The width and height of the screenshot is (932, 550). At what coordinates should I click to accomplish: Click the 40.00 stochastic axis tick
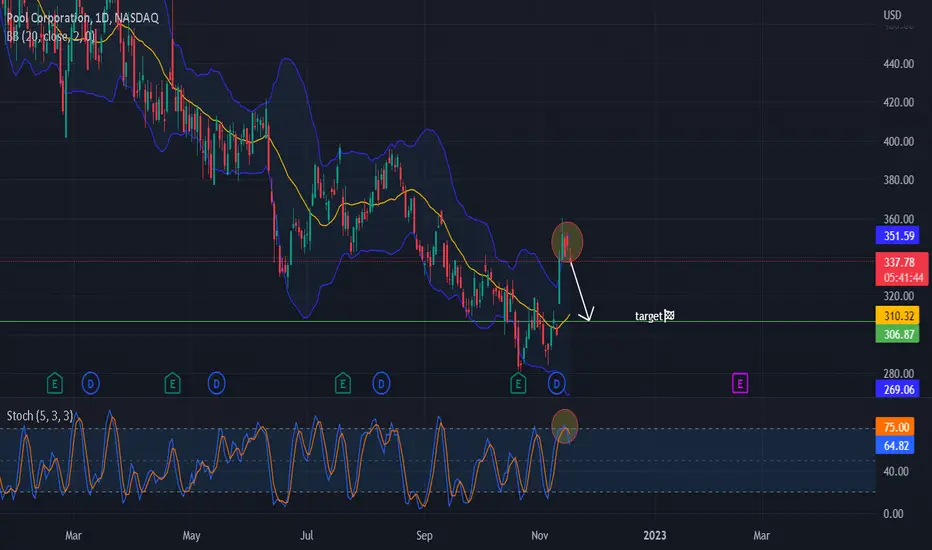pyautogui.click(x=896, y=472)
